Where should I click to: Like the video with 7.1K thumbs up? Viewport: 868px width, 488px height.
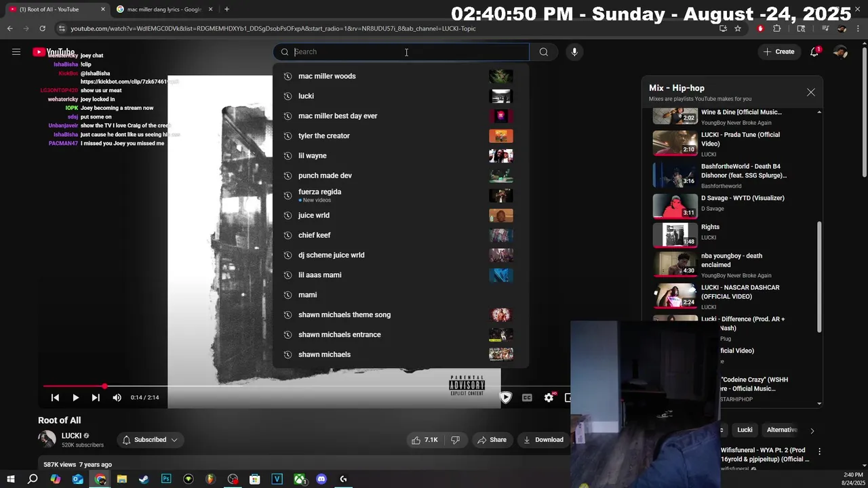click(425, 440)
